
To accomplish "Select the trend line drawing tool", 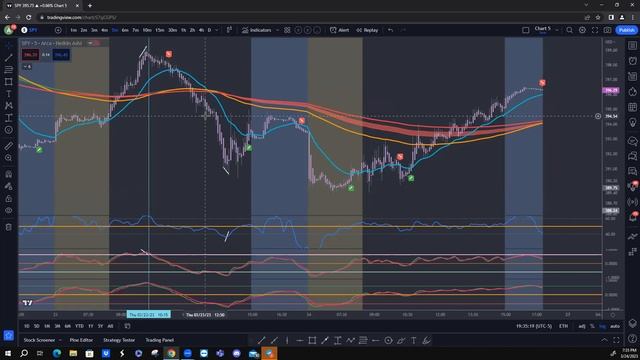I will coord(9,58).
